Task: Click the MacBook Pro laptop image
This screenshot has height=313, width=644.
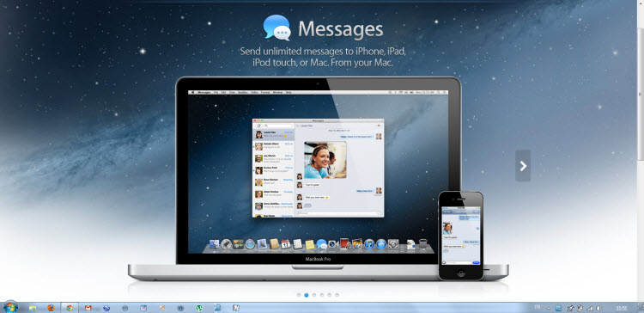Action: (x=319, y=179)
